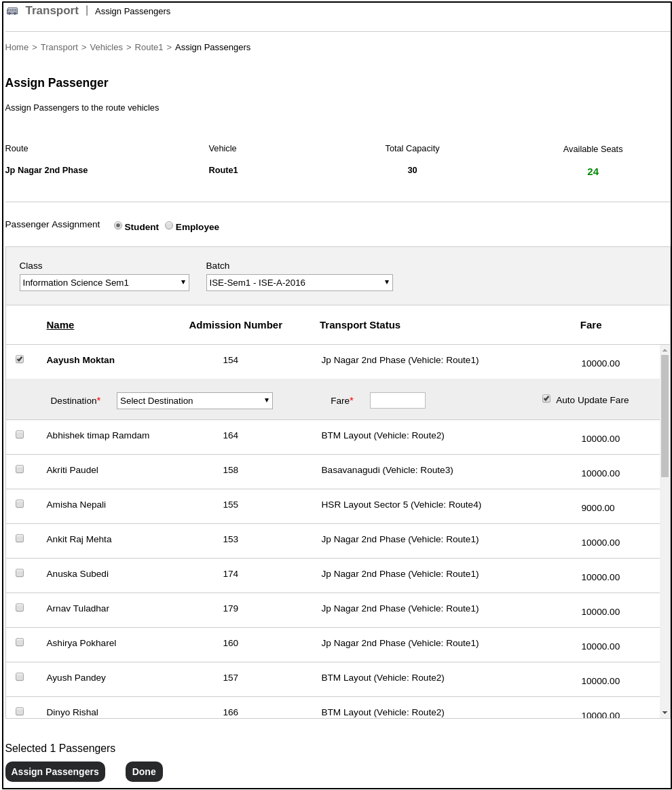
Task: Click the passenger list scrollbar thumb
Action: [665, 415]
